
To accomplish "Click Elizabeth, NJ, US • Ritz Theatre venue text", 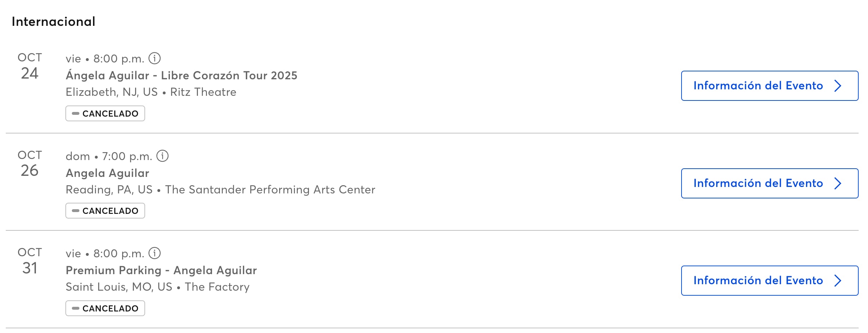I will (x=151, y=92).
